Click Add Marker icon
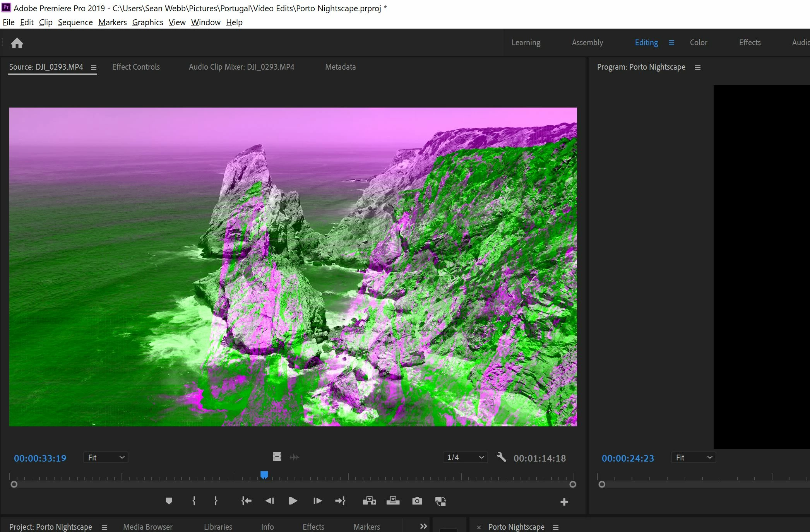The height and width of the screenshot is (532, 810). coord(169,501)
